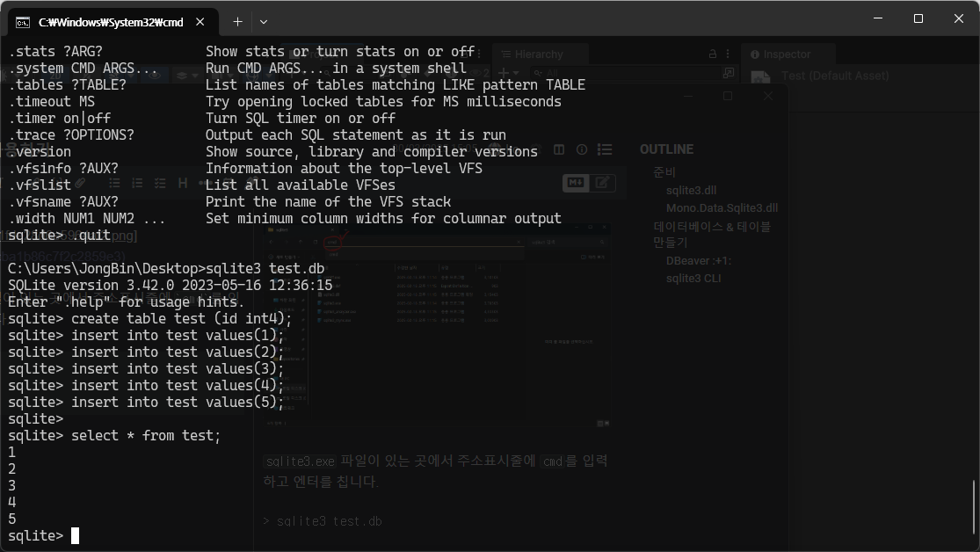Click the cmd icon on the terminal tab
The height and width of the screenshot is (552, 980).
[x=23, y=23]
